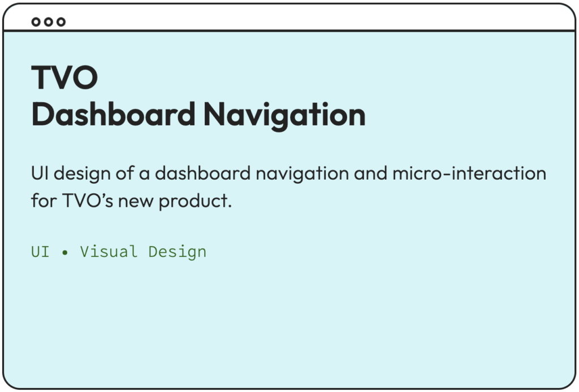The image size is (579, 392).
Task: Select the word "Navigation" in the heading
Action: 284,114
